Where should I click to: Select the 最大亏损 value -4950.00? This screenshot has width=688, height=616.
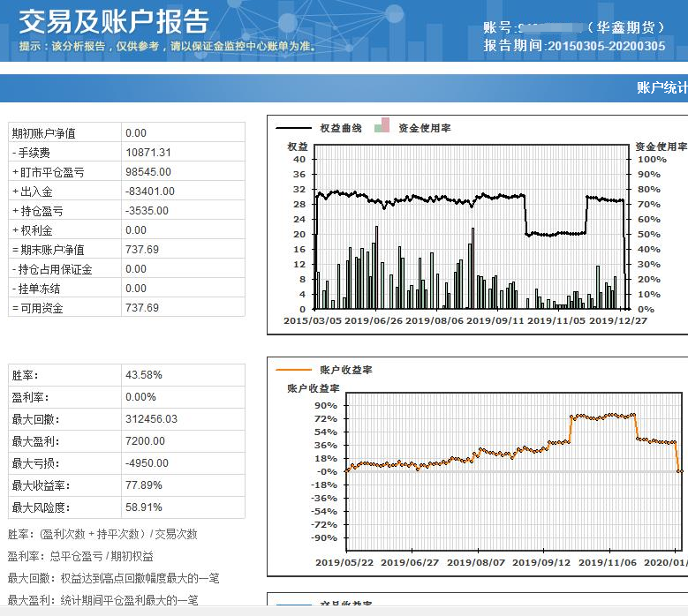click(147, 463)
